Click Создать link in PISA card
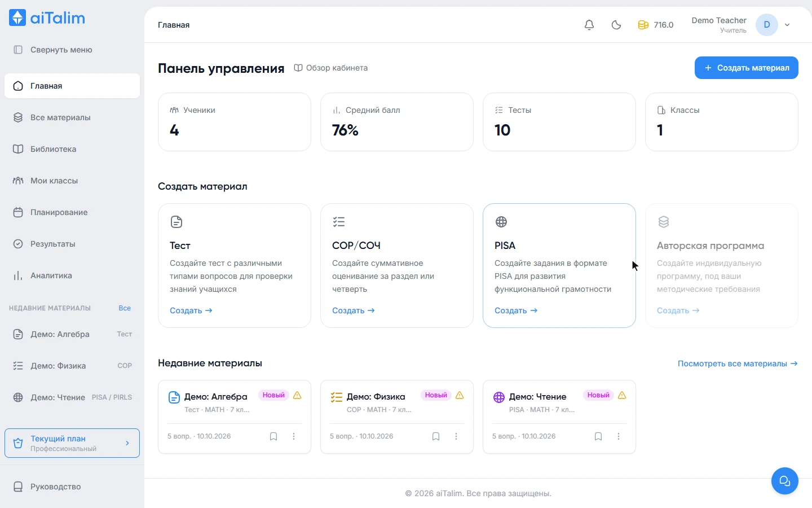The image size is (812, 508). (516, 310)
